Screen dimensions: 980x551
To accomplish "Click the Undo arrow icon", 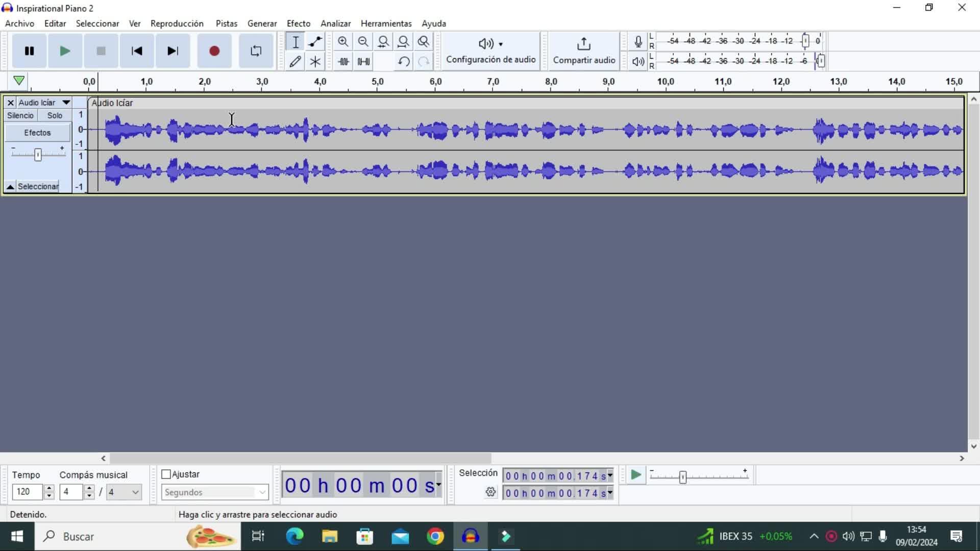I will [404, 62].
